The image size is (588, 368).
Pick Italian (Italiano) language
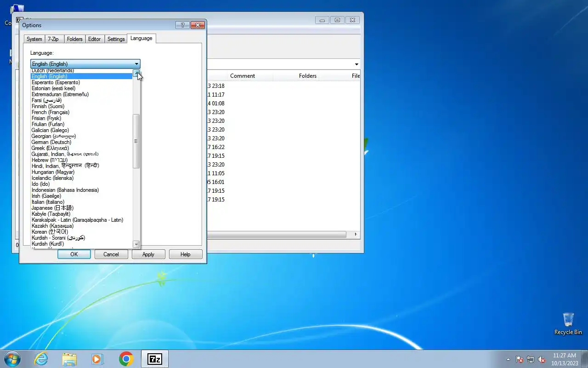coord(82,202)
